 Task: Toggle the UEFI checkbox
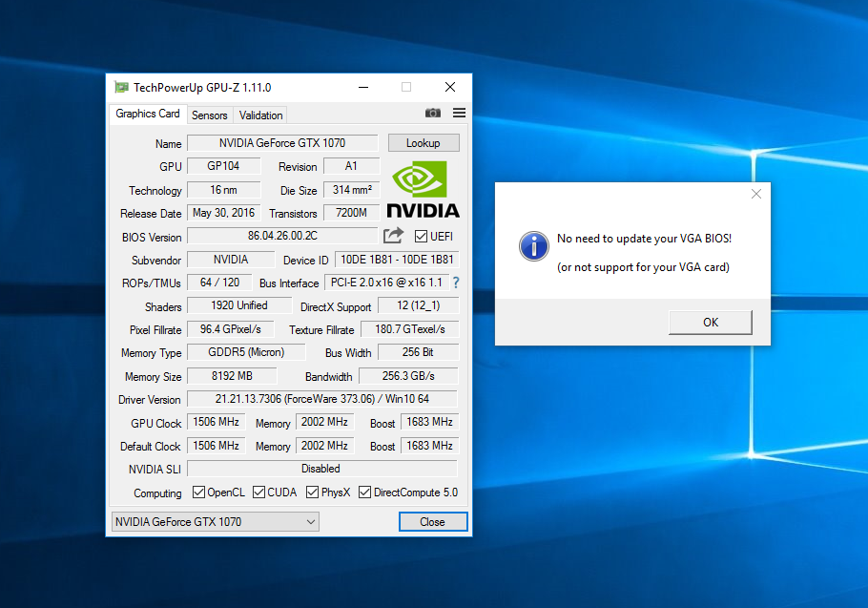pos(421,237)
